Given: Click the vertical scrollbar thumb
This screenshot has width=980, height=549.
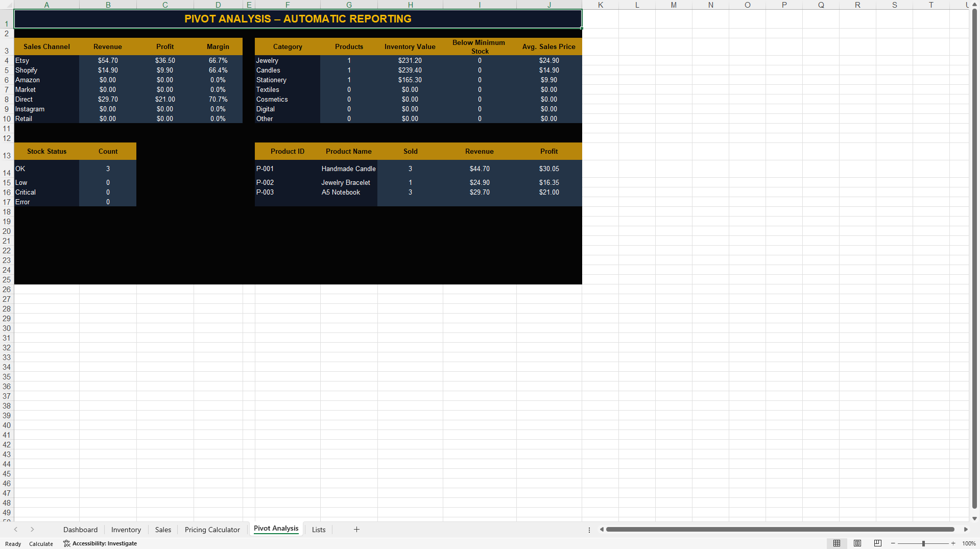Looking at the screenshot, I should 974,259.
